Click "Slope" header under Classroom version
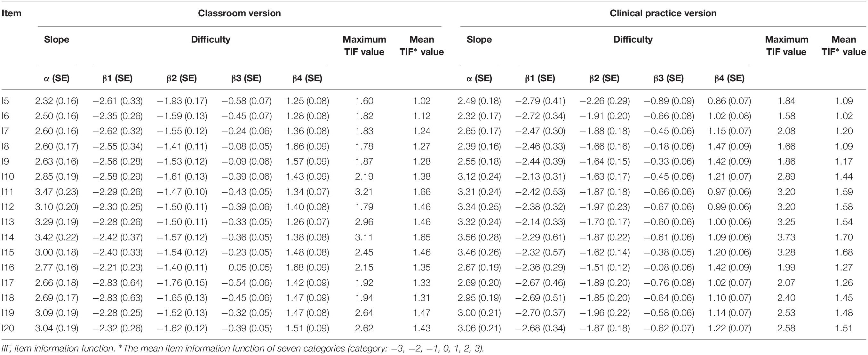This screenshot has height=355, width=868. click(57, 39)
